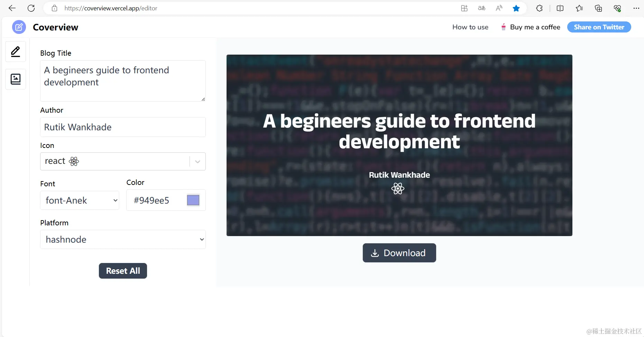Viewport: 644px width, 337px height.
Task: Edit the Blog Title text area
Action: (123, 81)
